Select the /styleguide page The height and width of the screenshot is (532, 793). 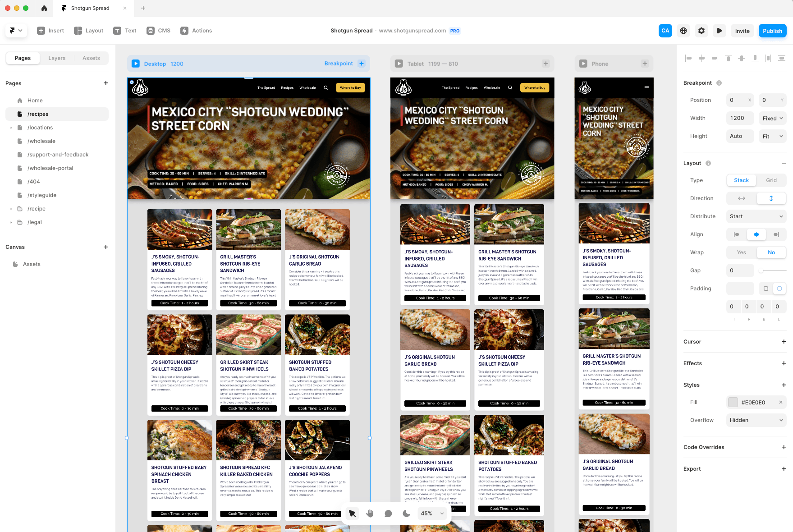(x=57, y=195)
